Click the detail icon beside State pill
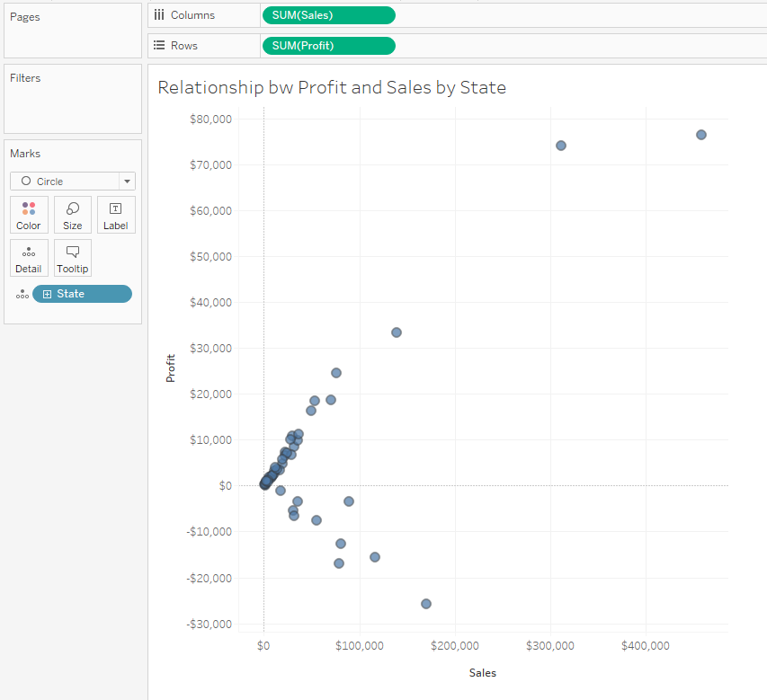Image resolution: width=767 pixels, height=700 pixels. point(22,295)
